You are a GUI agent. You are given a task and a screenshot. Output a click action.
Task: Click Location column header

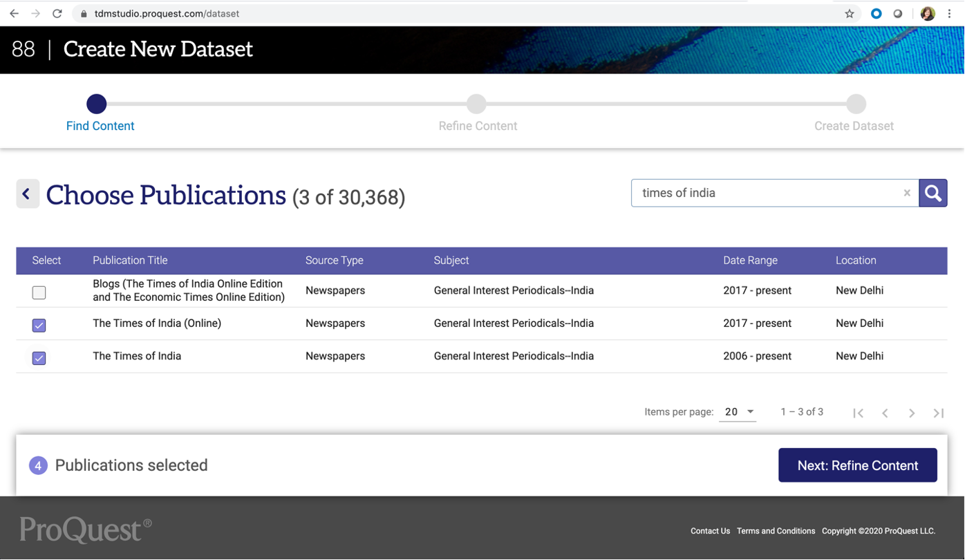tap(856, 261)
